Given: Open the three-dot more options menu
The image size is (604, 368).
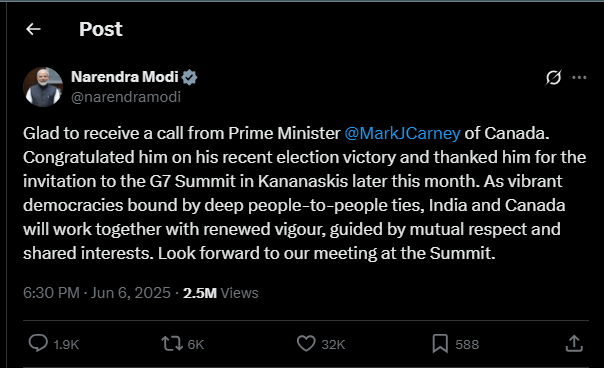Looking at the screenshot, I should point(579,77).
